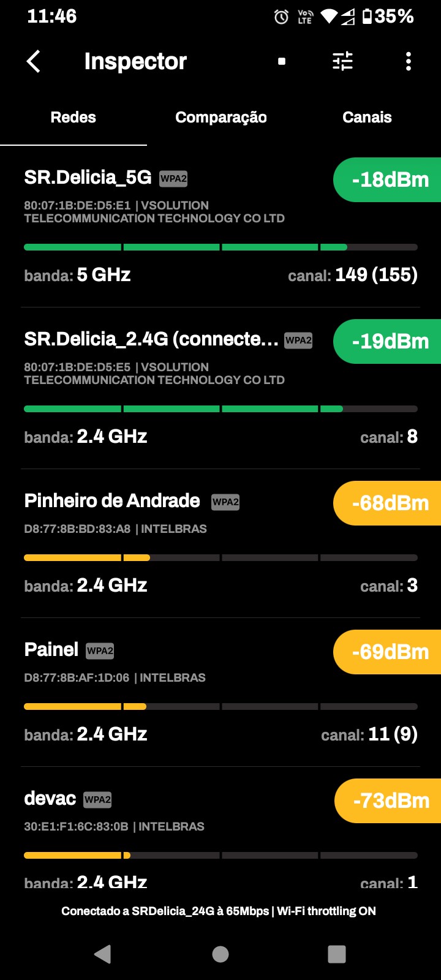This screenshot has width=441, height=980.
Task: Tap the back arrow icon
Action: 34,61
